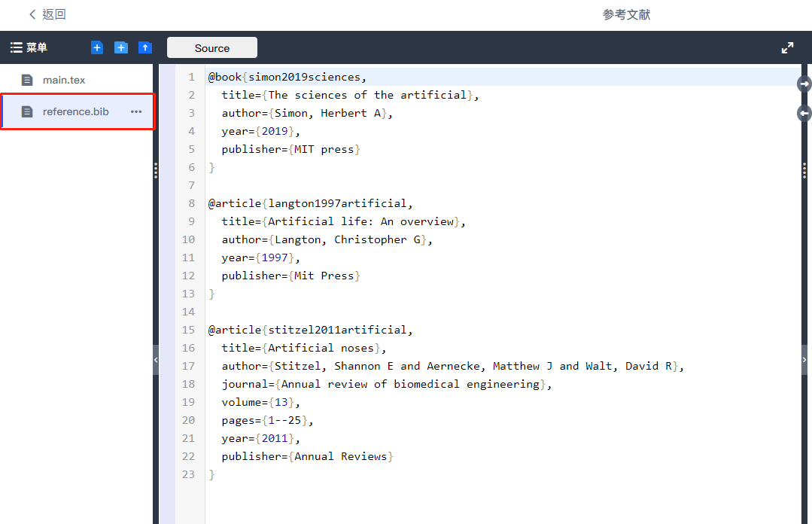
Task: Click the back chevron before 返回
Action: [x=30, y=14]
